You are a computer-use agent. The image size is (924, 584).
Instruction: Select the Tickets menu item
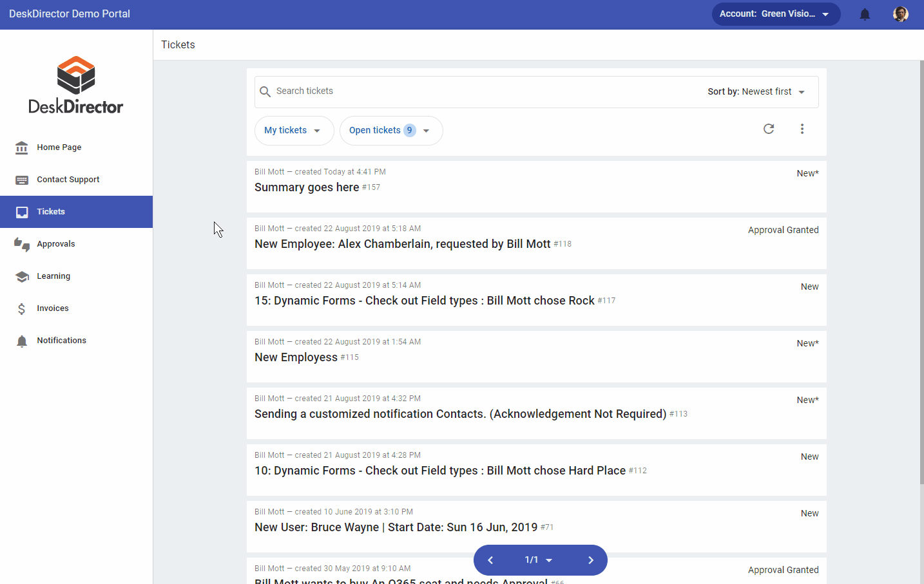(76, 212)
